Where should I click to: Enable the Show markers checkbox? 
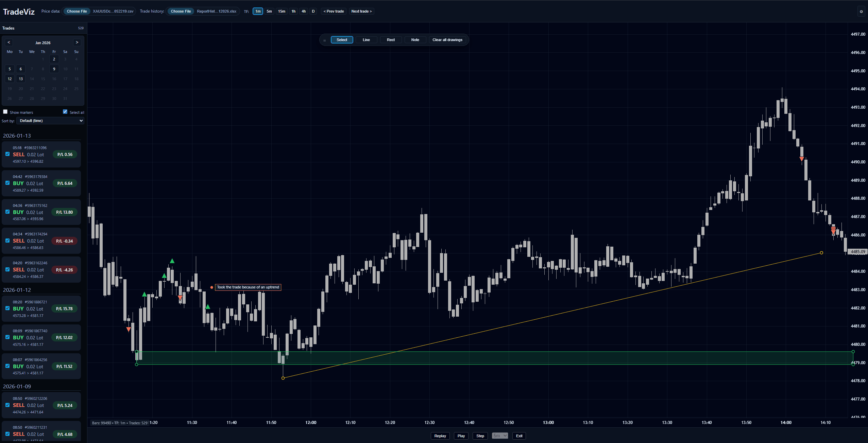coord(5,112)
